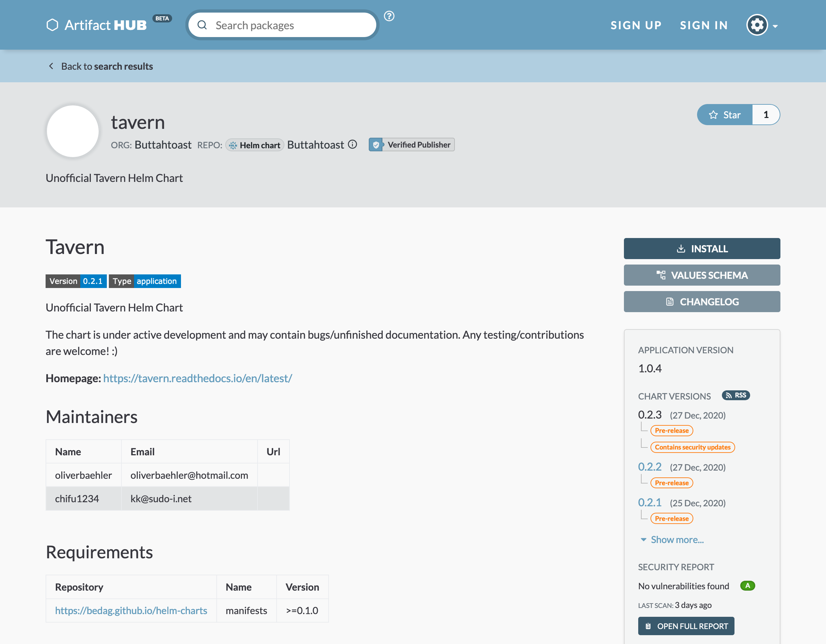
Task: Select chart version 0.2.3
Action: tap(650, 415)
